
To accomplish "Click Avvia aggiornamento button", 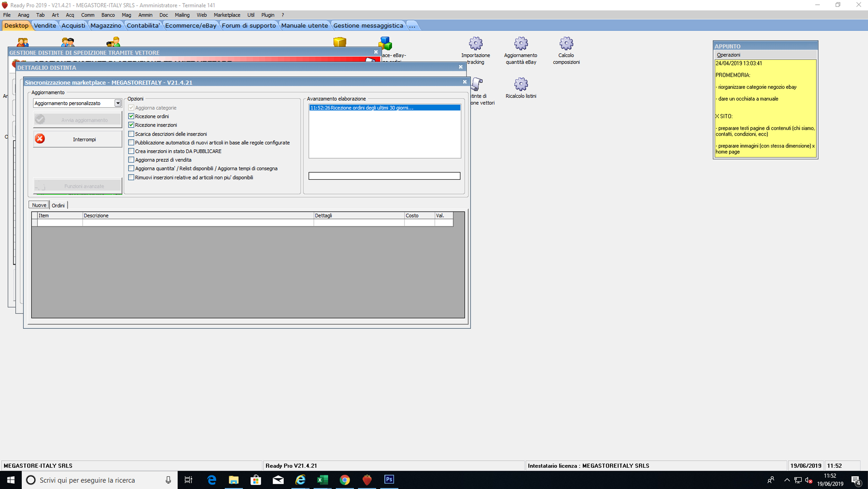I will click(77, 120).
